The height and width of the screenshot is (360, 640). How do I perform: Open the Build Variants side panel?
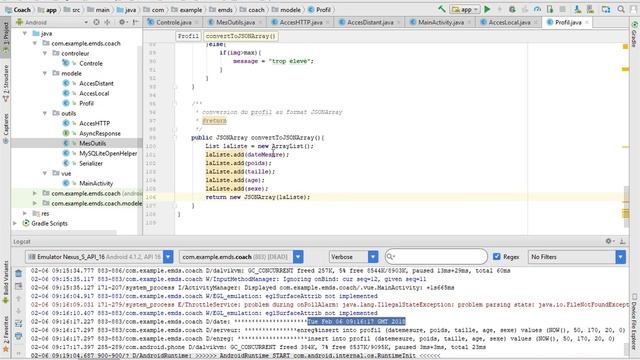click(x=6, y=283)
